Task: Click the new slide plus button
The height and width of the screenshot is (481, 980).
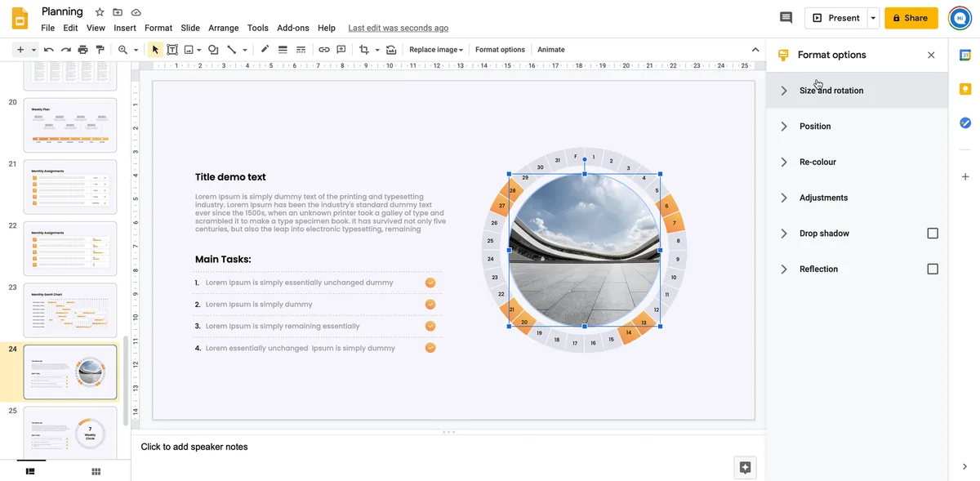Action: pos(20,50)
